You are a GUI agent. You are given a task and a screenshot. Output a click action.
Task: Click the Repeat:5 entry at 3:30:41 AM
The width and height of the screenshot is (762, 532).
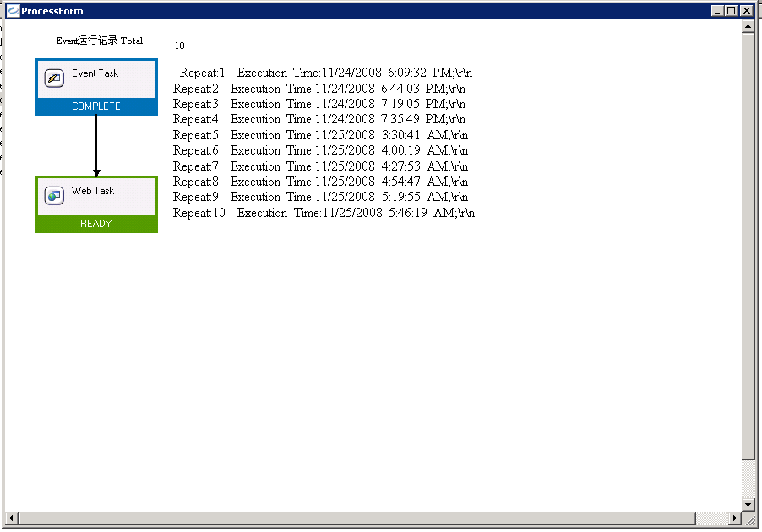tap(321, 135)
